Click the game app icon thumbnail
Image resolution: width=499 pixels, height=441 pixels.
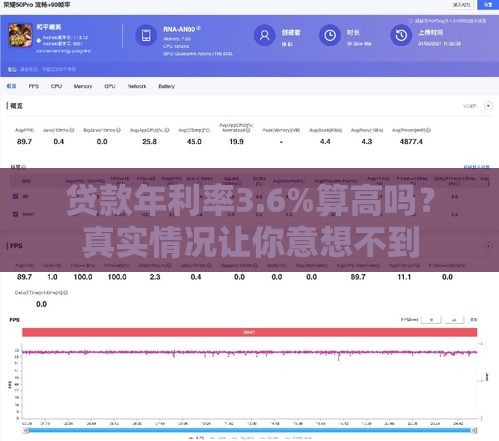(20, 35)
